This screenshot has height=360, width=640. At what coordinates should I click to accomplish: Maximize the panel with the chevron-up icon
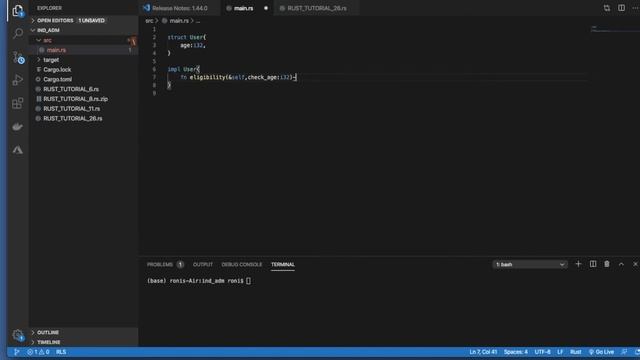pos(621,264)
